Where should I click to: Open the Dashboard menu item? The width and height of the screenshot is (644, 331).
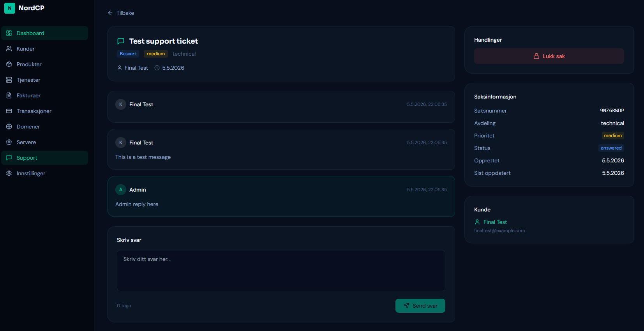click(45, 33)
